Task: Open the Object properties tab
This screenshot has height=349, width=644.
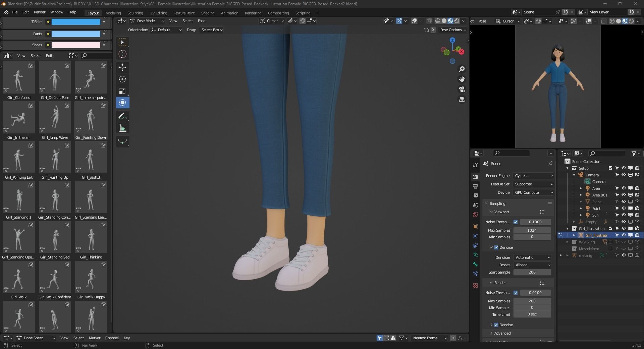Action: tap(475, 227)
